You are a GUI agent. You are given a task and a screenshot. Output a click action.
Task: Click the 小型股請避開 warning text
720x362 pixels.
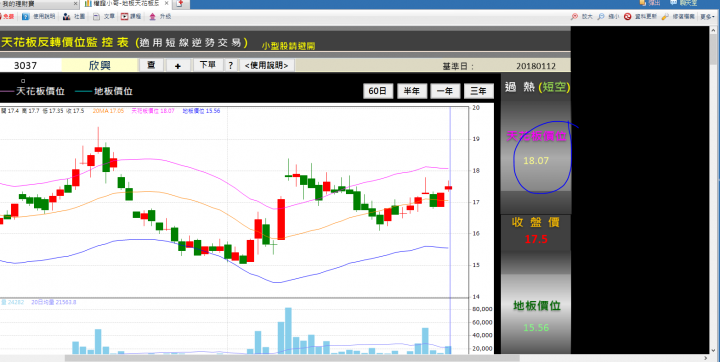[288, 46]
